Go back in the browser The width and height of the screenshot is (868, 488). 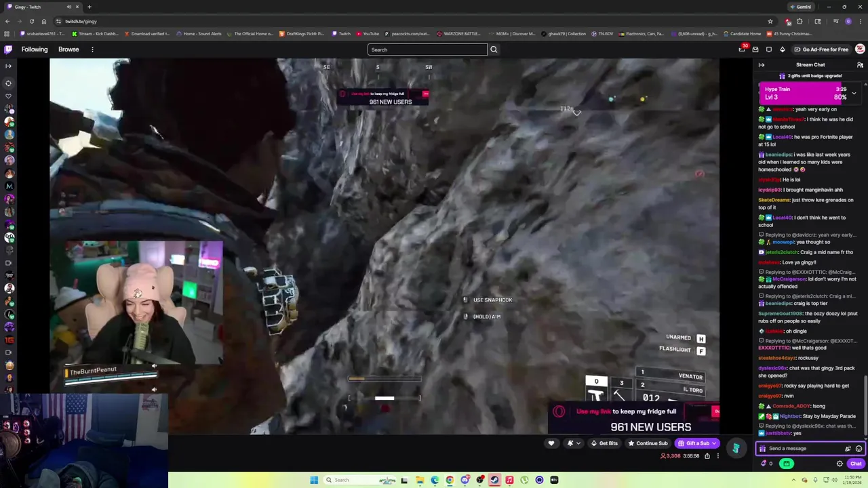7,21
